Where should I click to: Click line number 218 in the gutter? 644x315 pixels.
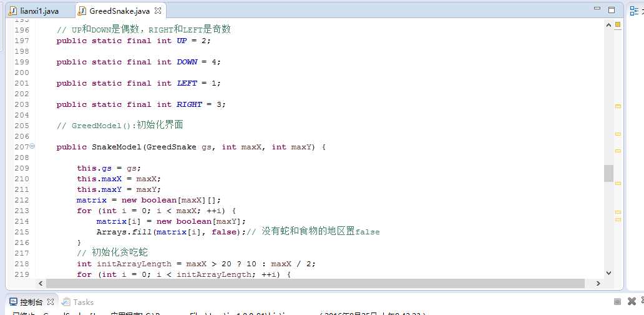(x=21, y=264)
